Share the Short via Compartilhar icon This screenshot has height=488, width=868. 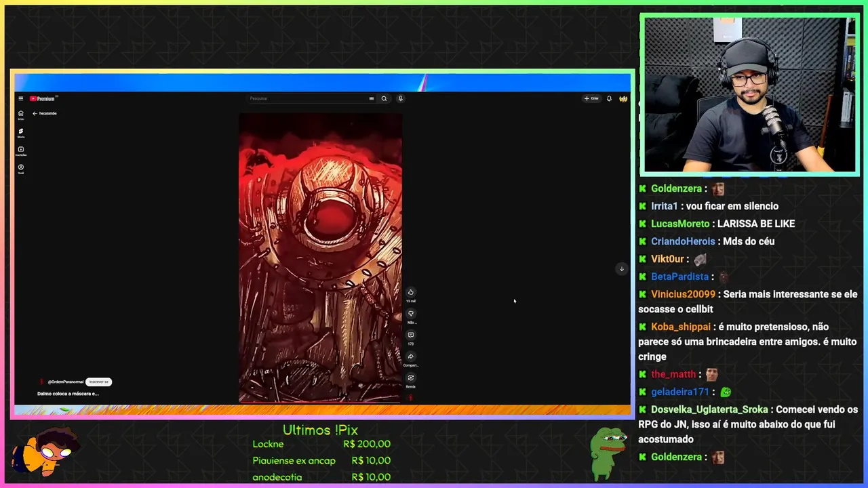tap(410, 357)
